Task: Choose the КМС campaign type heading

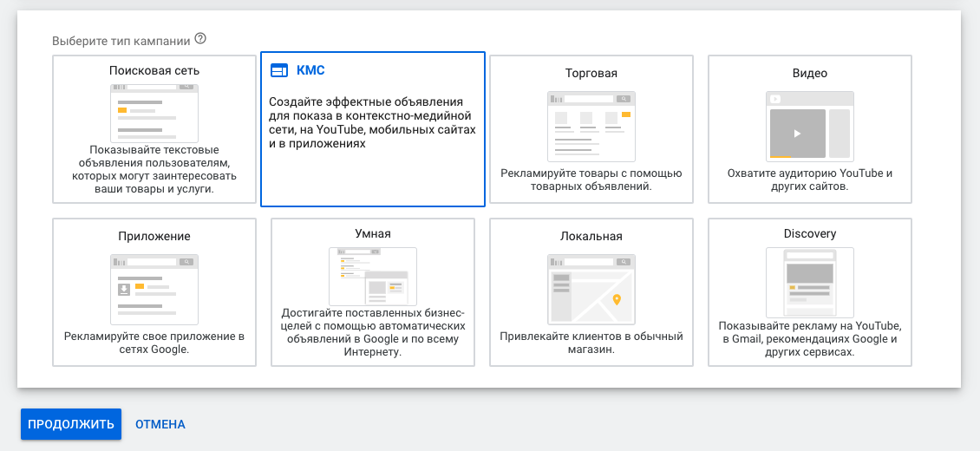Action: pyautogui.click(x=310, y=70)
